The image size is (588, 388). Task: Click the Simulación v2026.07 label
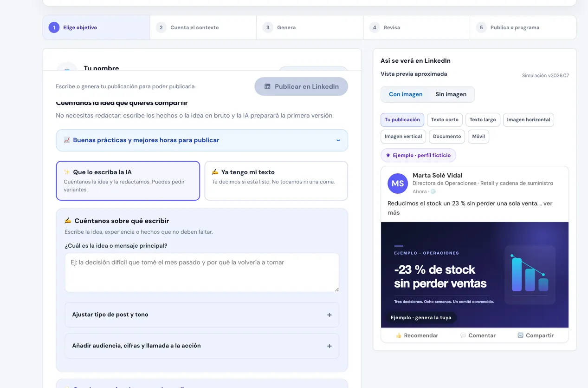[x=545, y=75]
